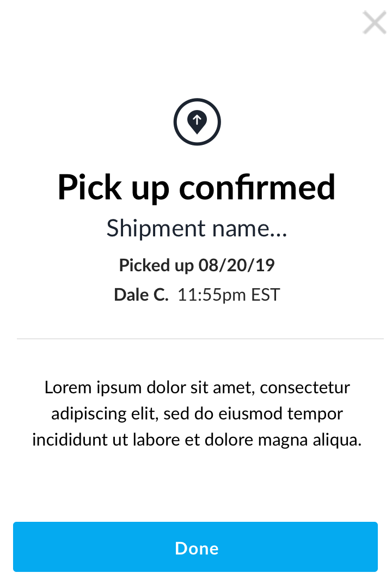Select the Lorem ipsum description paragraph
The image size is (392, 585).
click(x=197, y=413)
